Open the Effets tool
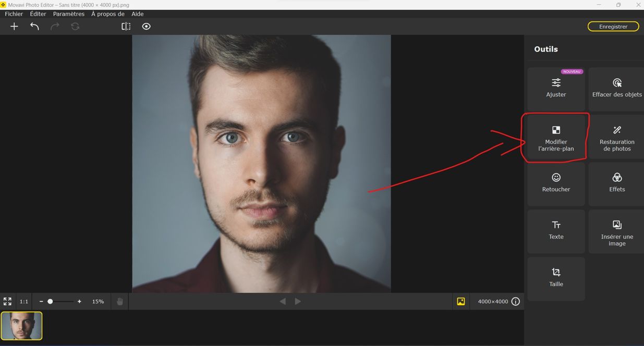This screenshot has height=346, width=644. (617, 184)
